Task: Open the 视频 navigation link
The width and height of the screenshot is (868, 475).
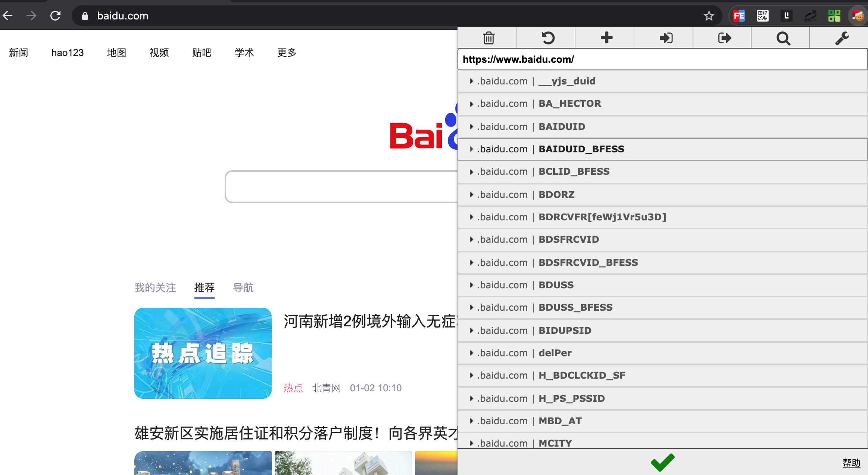Action: 159,53
